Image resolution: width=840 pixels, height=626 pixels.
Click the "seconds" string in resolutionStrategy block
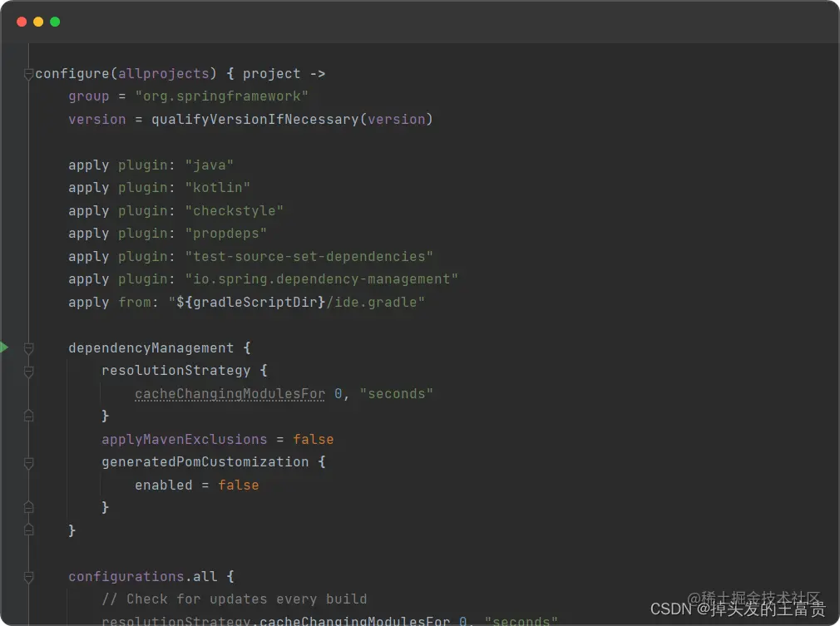pyautogui.click(x=397, y=393)
